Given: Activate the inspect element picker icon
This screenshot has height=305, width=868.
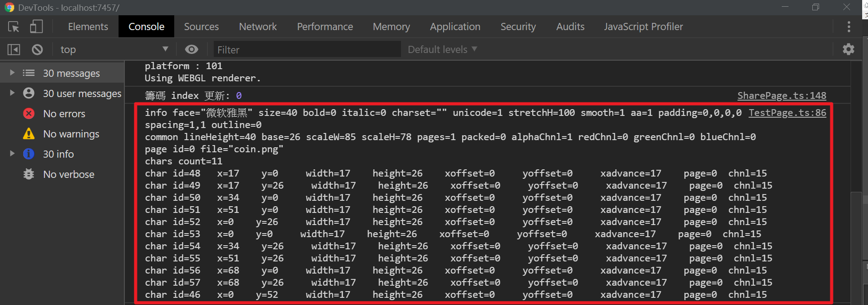Looking at the screenshot, I should pyautogui.click(x=14, y=27).
